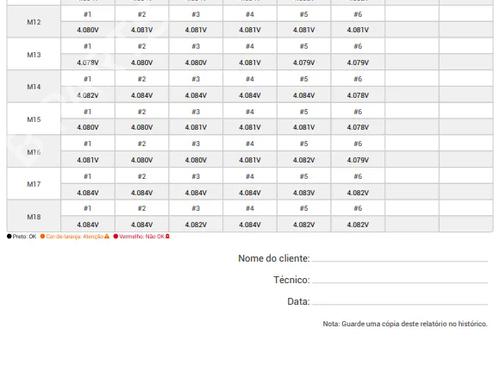Screen dimensions: 500x375
Task: Click the #1 header in row M15
Action: pos(87,112)
